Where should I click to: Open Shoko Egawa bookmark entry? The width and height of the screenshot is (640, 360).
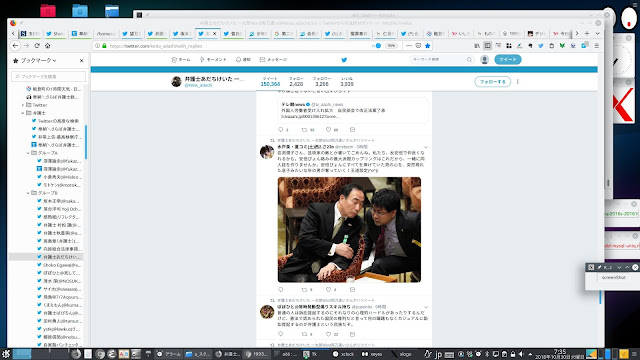(59, 265)
